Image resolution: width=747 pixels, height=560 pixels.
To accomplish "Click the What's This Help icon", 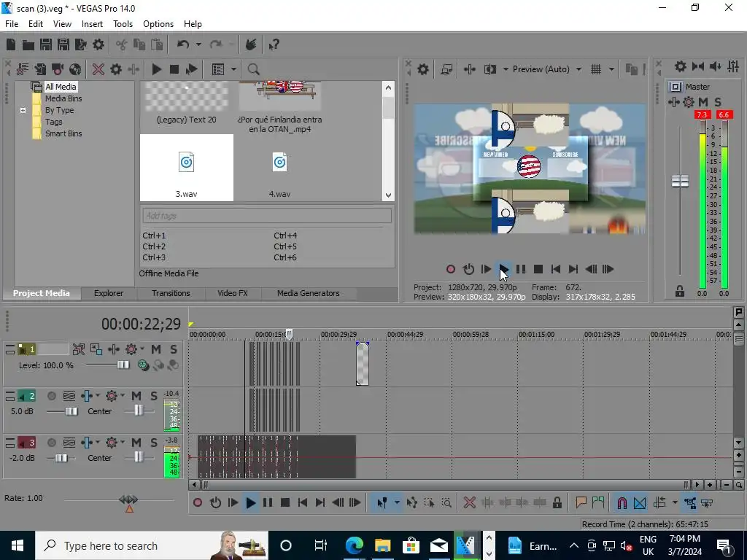I will click(x=274, y=44).
